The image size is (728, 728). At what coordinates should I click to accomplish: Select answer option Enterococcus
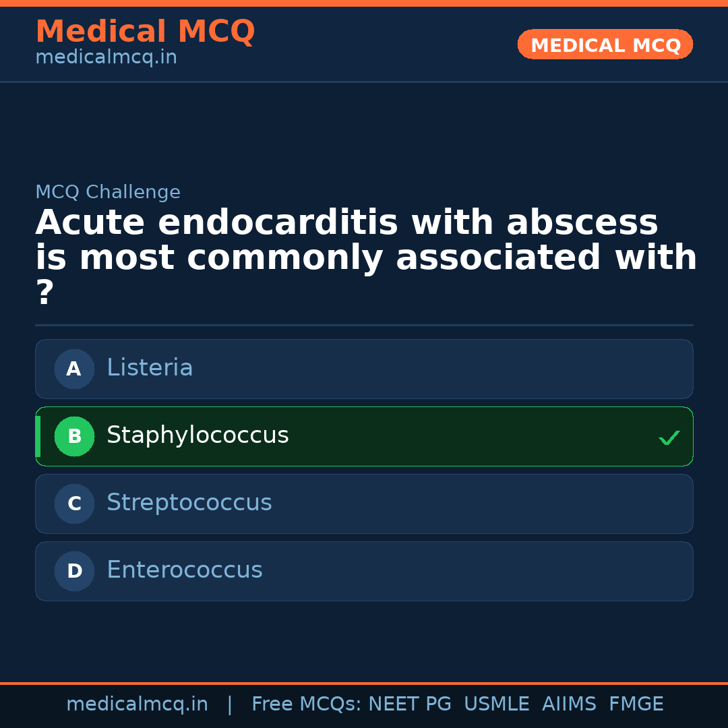(364, 571)
